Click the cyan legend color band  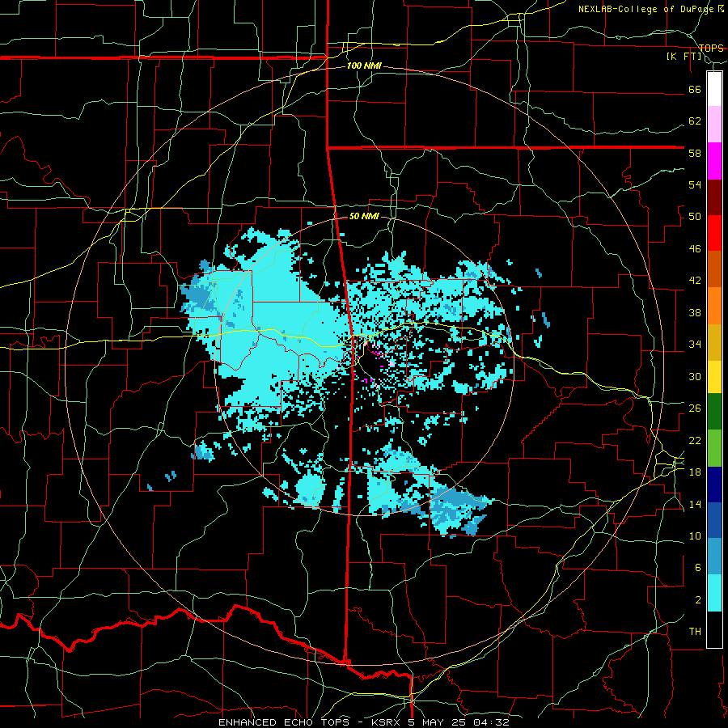click(714, 593)
